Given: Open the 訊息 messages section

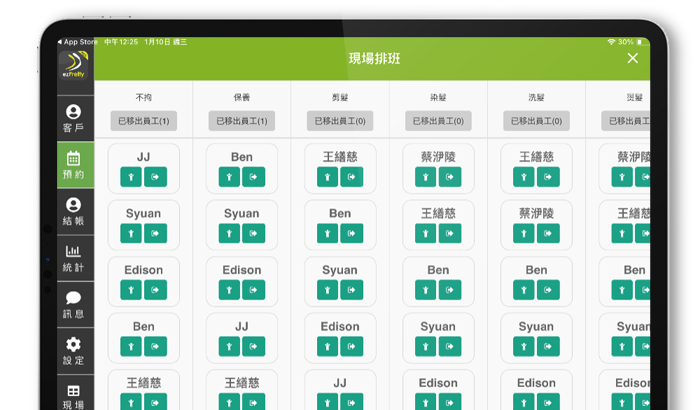Looking at the screenshot, I should pos(74,305).
